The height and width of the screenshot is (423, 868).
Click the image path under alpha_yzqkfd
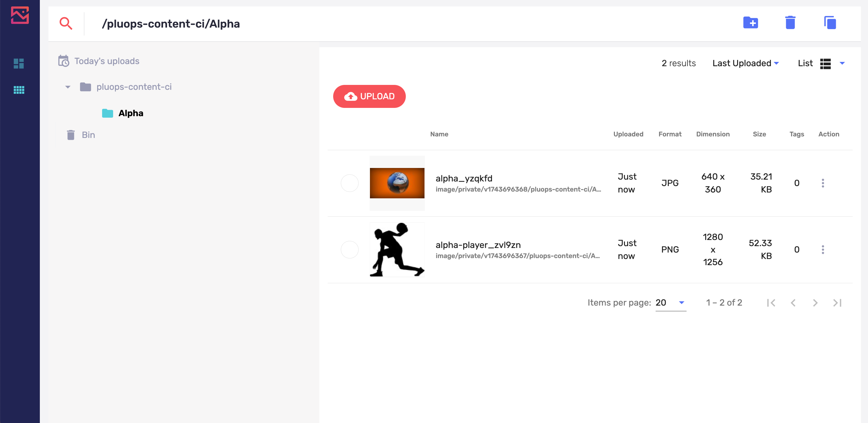click(518, 189)
